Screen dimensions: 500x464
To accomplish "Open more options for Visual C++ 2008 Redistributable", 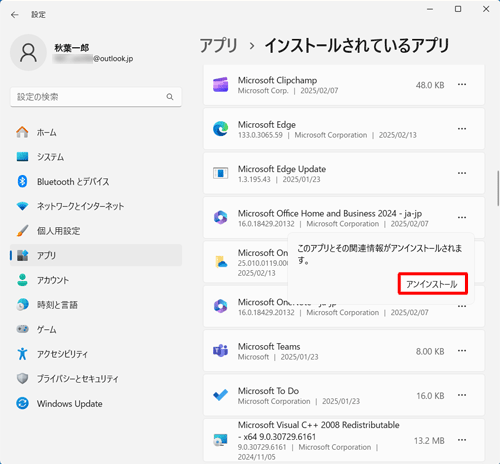I will (462, 440).
